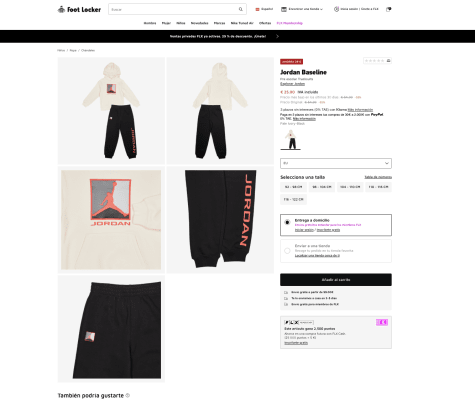Open the Tabla de números size guide link
The height and width of the screenshot is (401, 475).
pos(378,177)
